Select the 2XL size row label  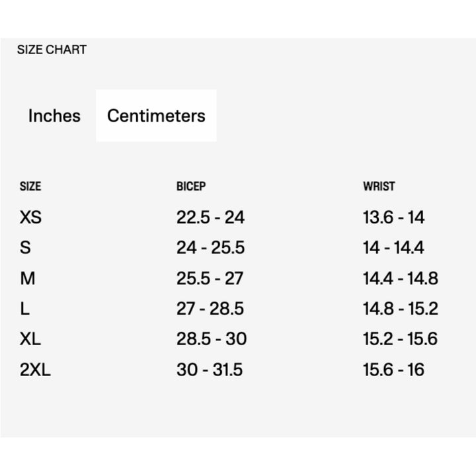(35, 370)
